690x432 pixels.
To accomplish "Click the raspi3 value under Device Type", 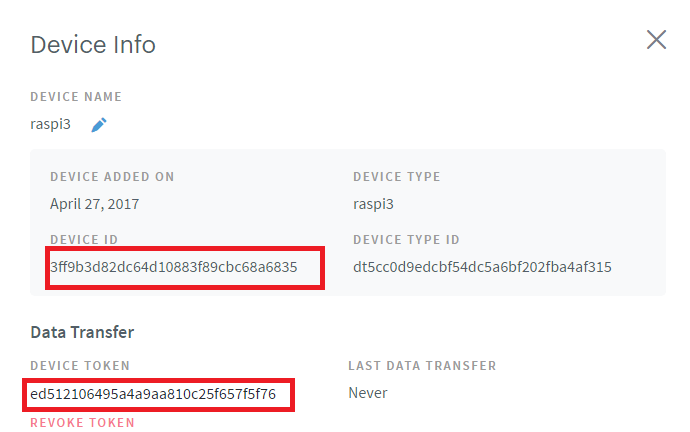I will (374, 203).
